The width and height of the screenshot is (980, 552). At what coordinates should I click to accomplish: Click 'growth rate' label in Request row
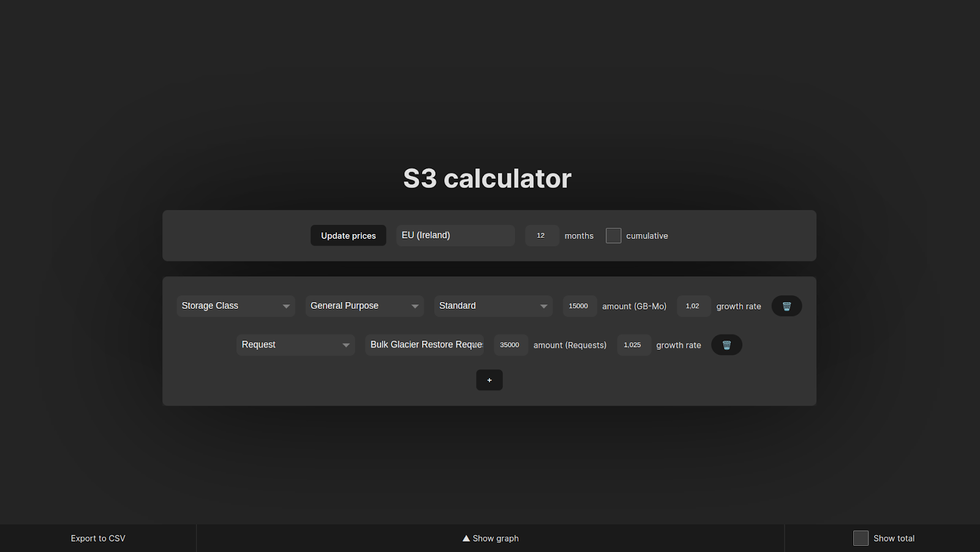coord(679,346)
